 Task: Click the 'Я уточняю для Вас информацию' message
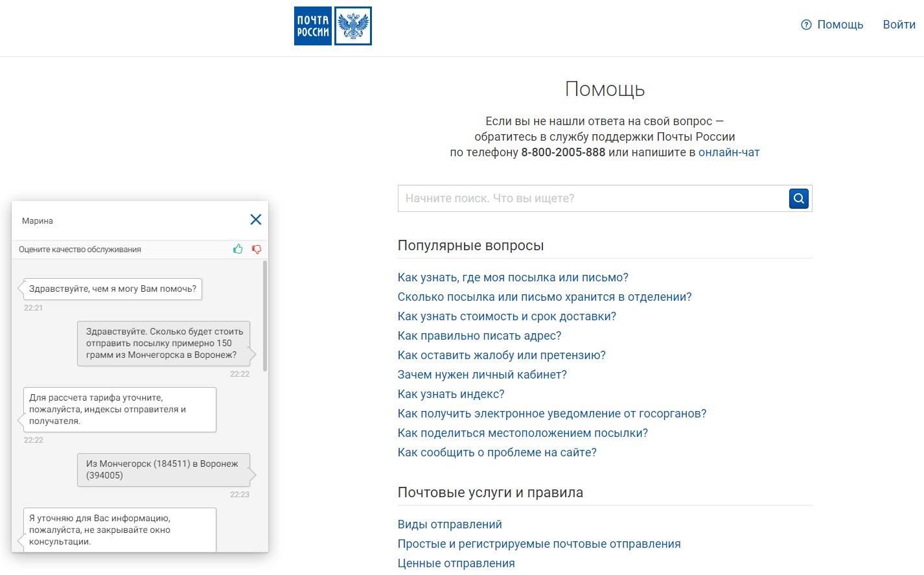pyautogui.click(x=120, y=530)
